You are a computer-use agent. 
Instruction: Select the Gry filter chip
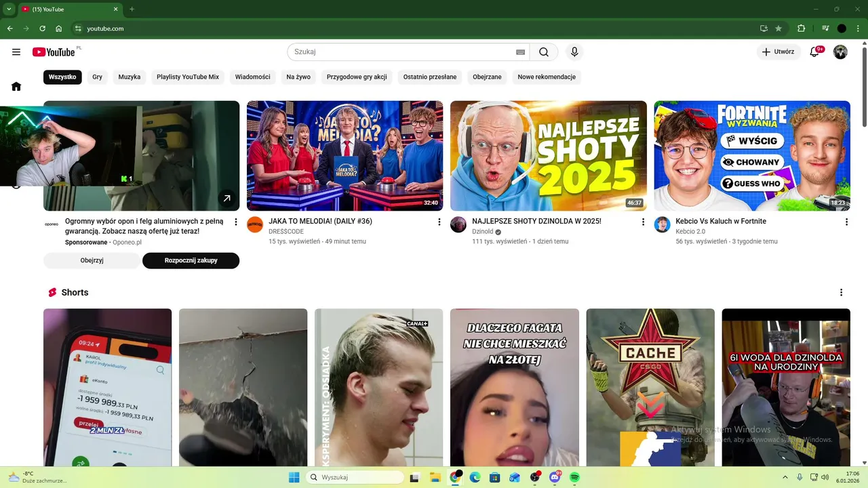point(98,77)
